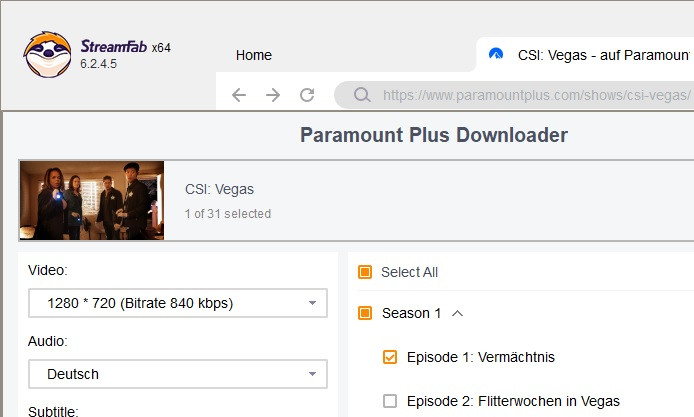694x417 pixels.
Task: Click the StreamFab sloth logo
Action: click(47, 55)
